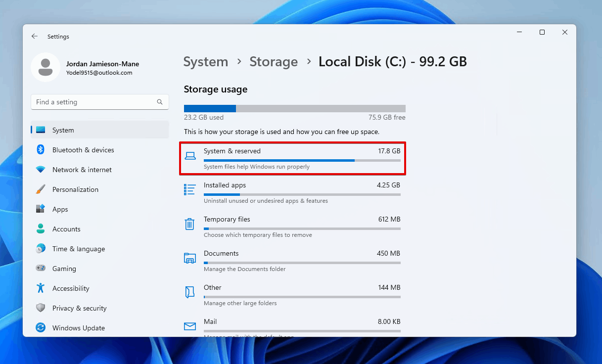This screenshot has width=602, height=364.
Task: Click the Temporary files trash icon
Action: point(189,224)
